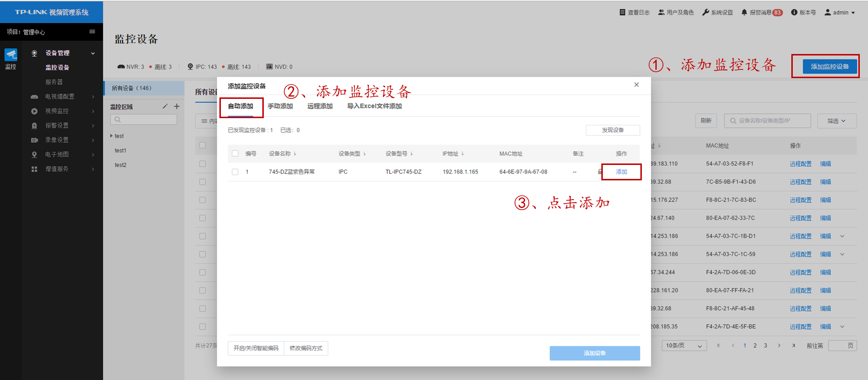Click the pencil edit icon for 监控区域

pyautogui.click(x=165, y=107)
